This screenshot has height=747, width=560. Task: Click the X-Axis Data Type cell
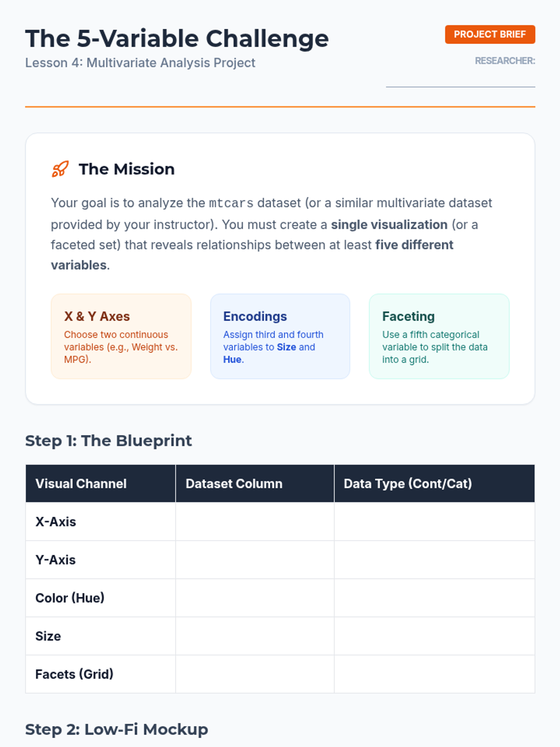(434, 521)
